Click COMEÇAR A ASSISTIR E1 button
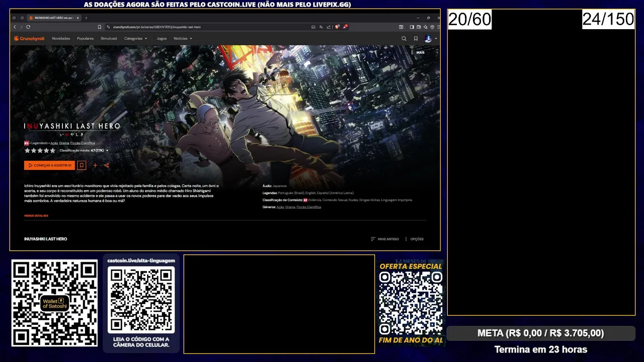The width and height of the screenshot is (644, 362). pyautogui.click(x=49, y=165)
